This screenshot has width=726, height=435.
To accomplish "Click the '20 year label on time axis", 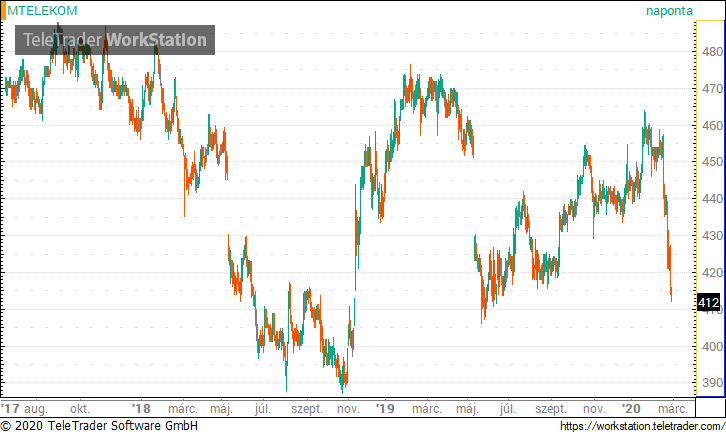I will pos(631,409).
